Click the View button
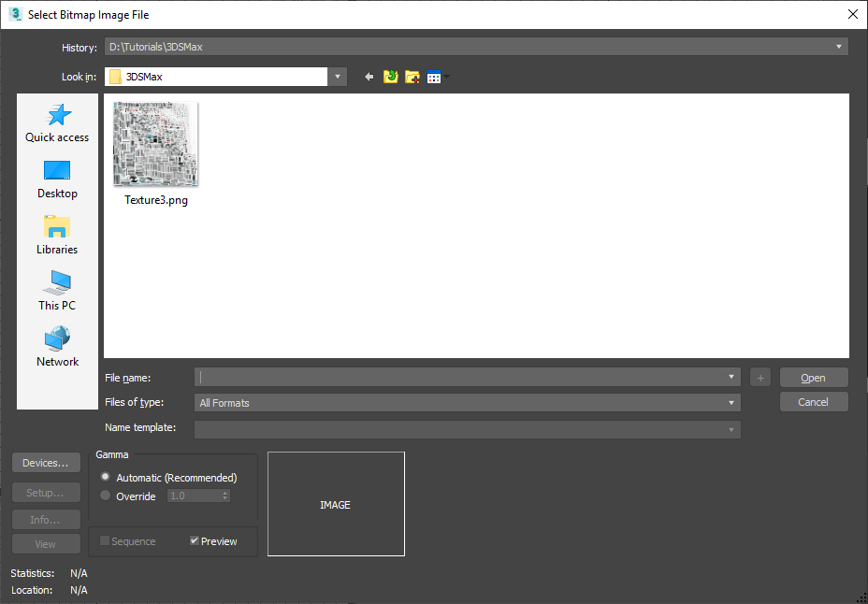868x604 pixels. (46, 544)
